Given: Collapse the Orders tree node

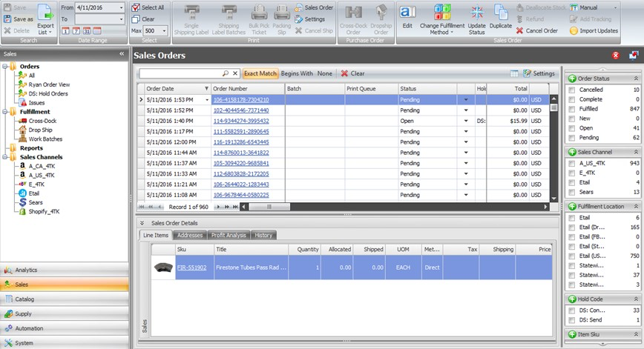Looking at the screenshot, I should pyautogui.click(x=5, y=67).
